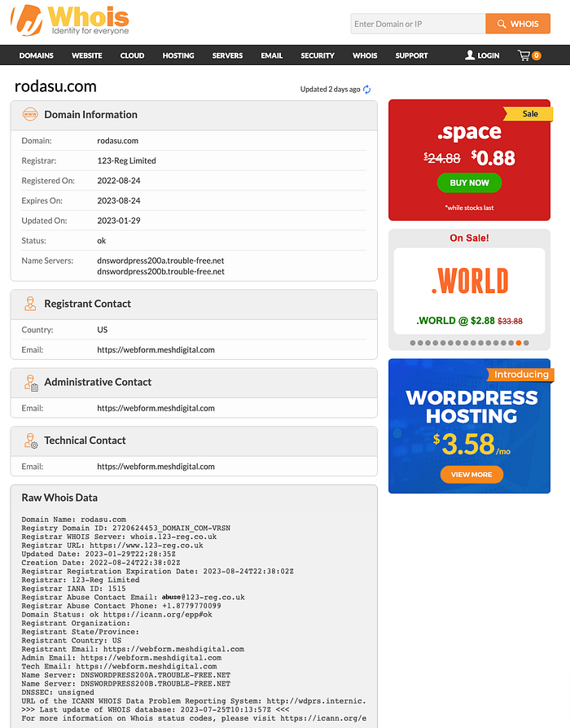
Task: Click name server dnswordpress200a.trouble-free.net
Action: point(160,261)
